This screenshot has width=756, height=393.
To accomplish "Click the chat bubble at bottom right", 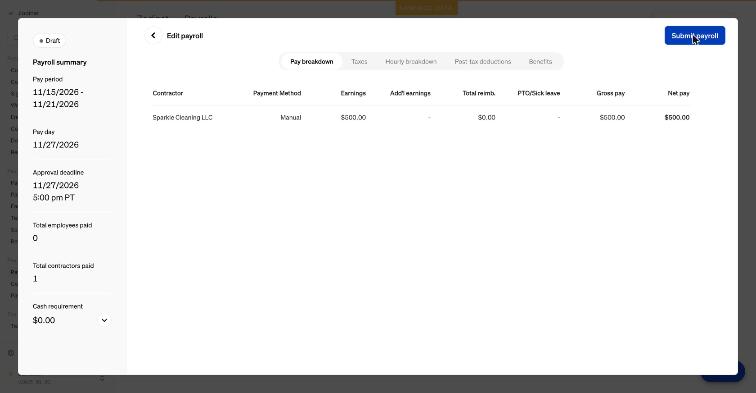I will (723, 371).
